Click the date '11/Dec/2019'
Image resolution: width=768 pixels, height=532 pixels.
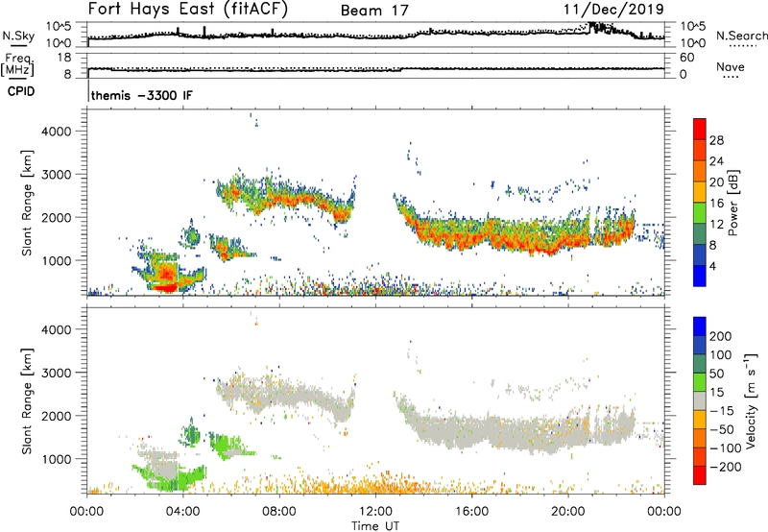click(613, 9)
